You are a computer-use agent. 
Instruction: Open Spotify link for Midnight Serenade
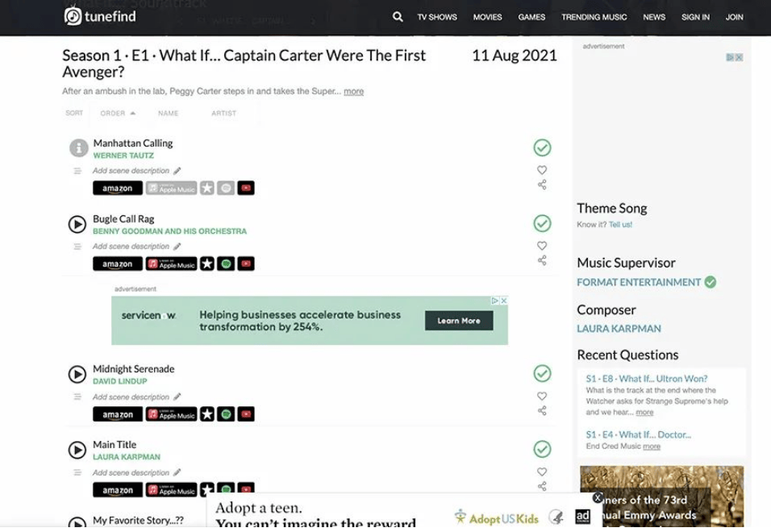click(227, 414)
